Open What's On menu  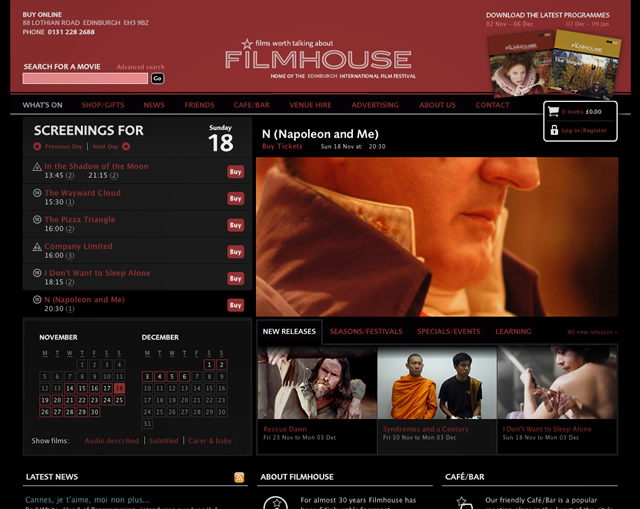point(42,105)
